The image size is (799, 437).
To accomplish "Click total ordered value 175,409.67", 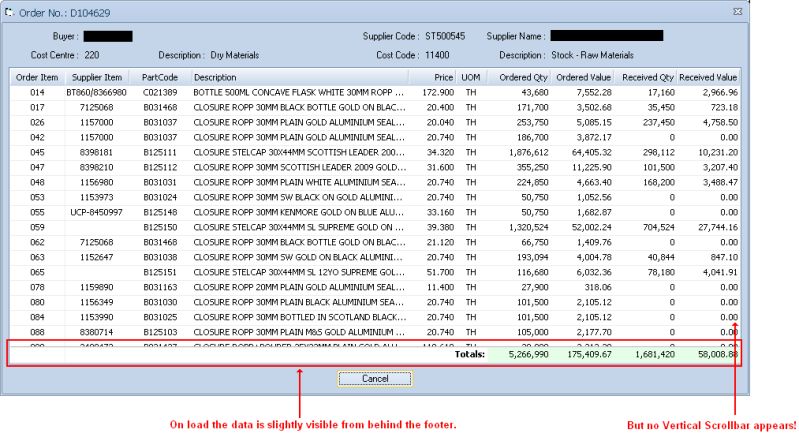I will pyautogui.click(x=589, y=354).
